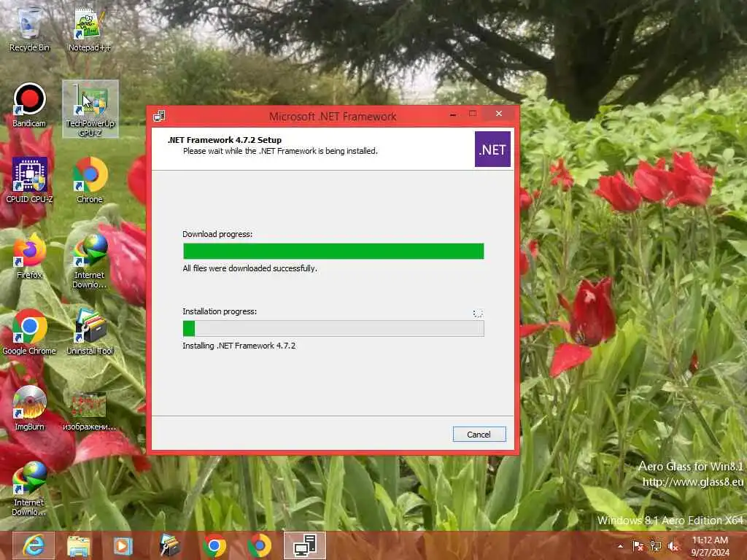Open the clock showing 11:12 AM
The image size is (747, 560).
(710, 546)
